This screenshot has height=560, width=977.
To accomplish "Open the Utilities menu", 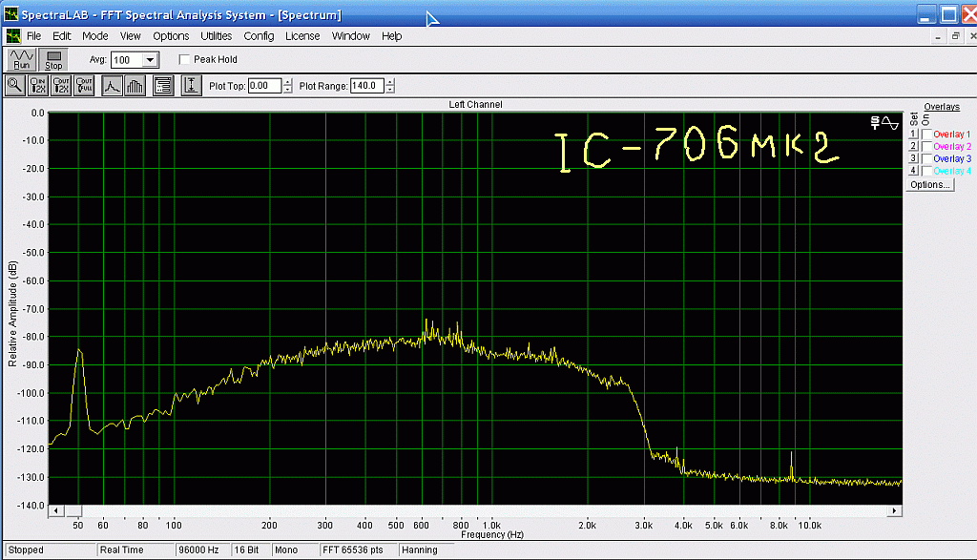I will [216, 36].
